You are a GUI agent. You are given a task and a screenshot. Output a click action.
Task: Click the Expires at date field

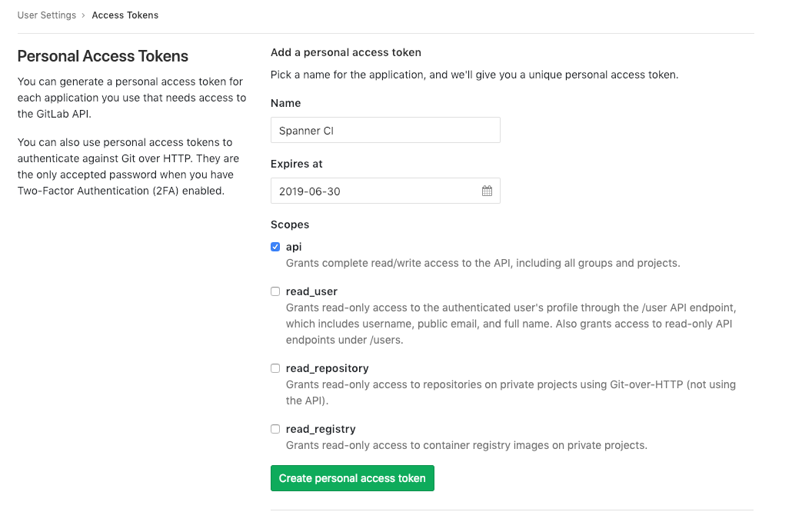pos(375,191)
